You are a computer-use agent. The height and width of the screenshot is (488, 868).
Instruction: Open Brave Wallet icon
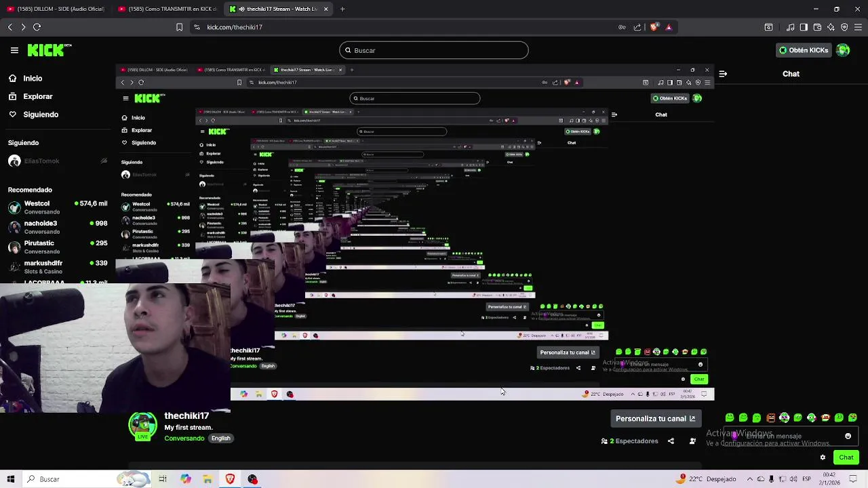click(x=817, y=27)
